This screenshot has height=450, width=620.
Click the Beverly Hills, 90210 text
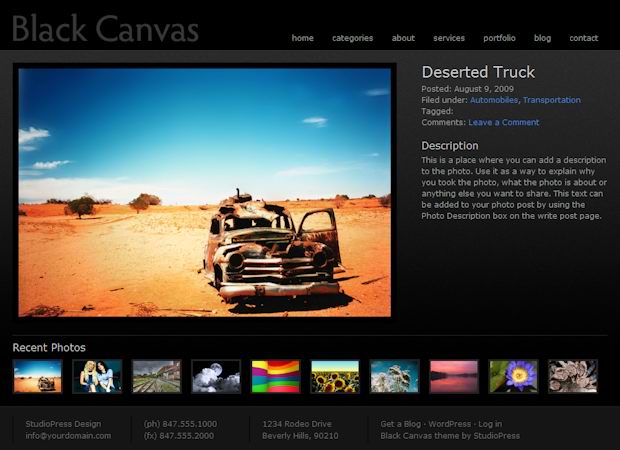[x=300, y=436]
